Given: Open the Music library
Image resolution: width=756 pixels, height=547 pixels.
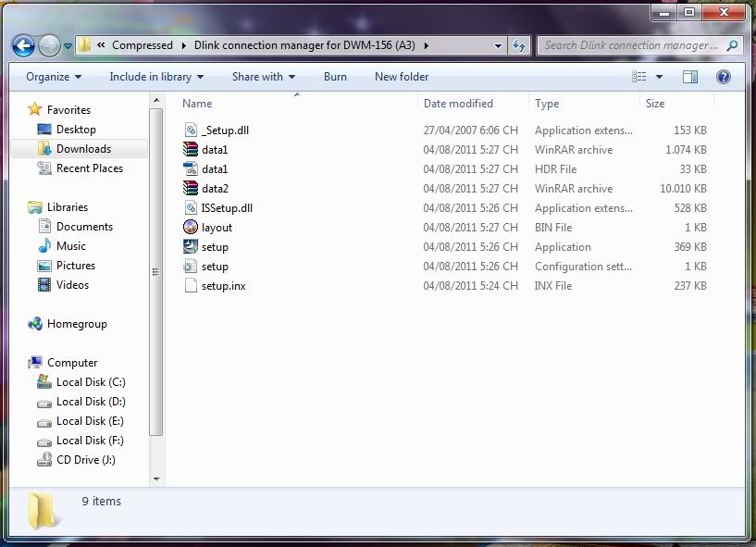Looking at the screenshot, I should click(71, 246).
